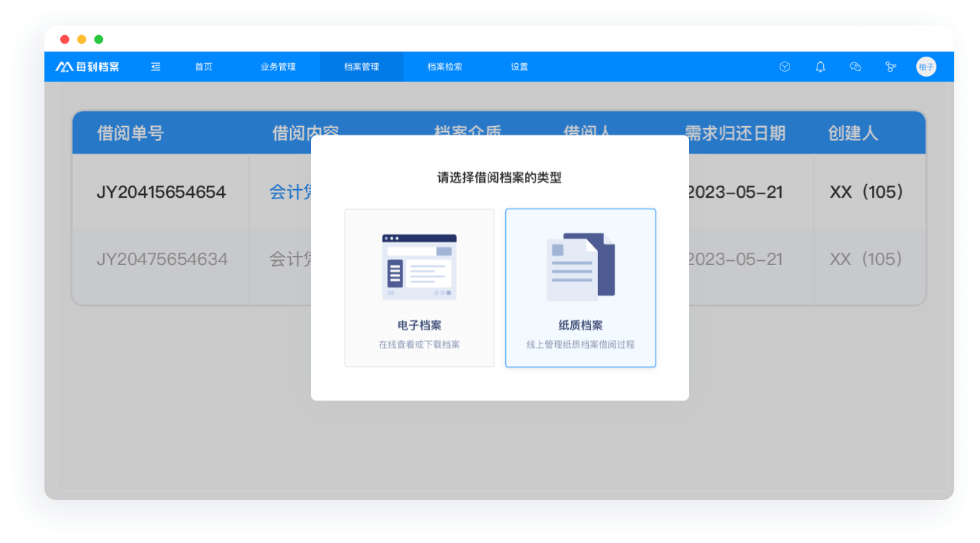Open the 设置 menu
The image size is (980, 543).
pos(519,67)
